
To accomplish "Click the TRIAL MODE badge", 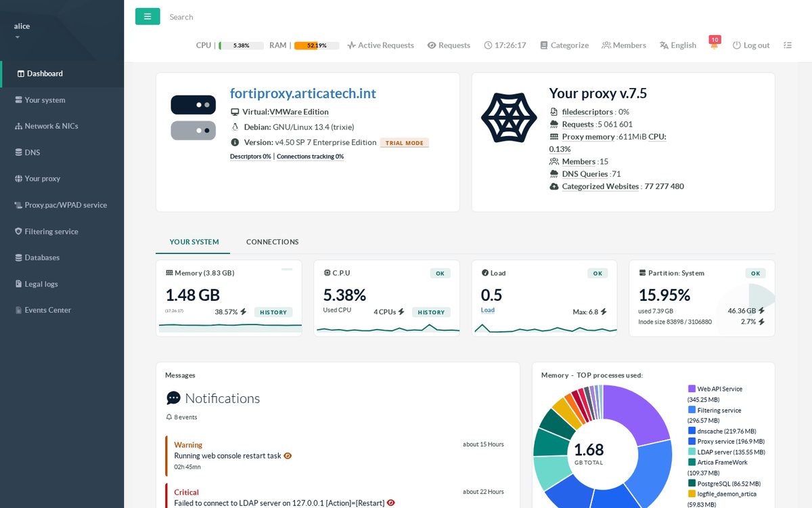I will [x=405, y=143].
